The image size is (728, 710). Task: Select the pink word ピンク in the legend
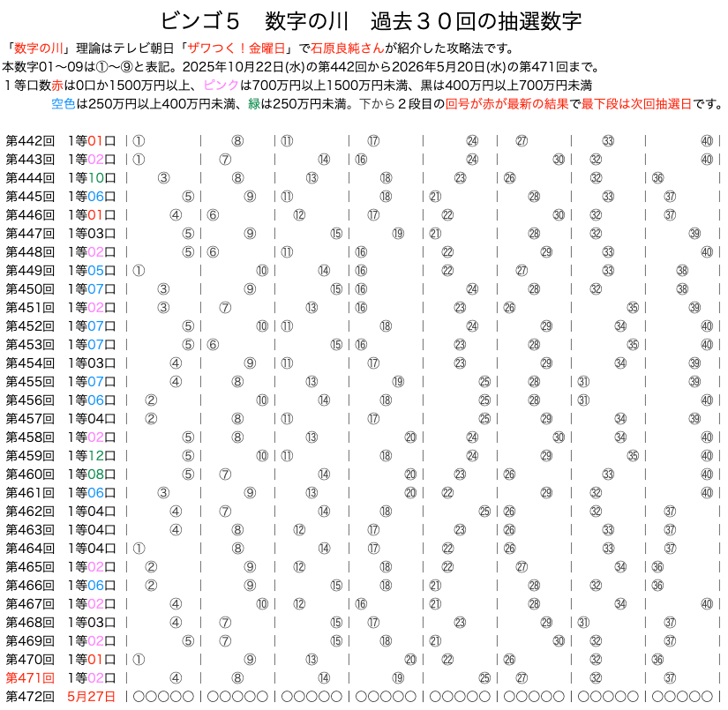[x=221, y=86]
